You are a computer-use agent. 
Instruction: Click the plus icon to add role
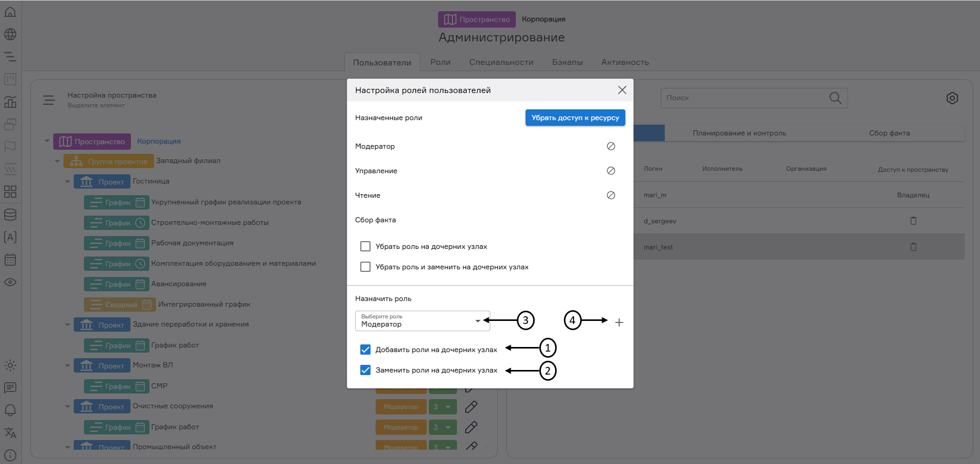tap(619, 322)
